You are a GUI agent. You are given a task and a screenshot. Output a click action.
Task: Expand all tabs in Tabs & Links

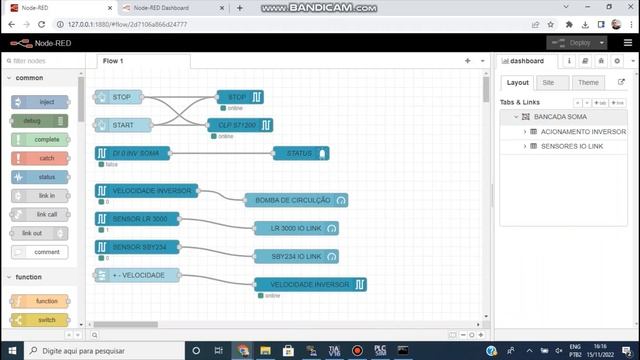point(587,103)
